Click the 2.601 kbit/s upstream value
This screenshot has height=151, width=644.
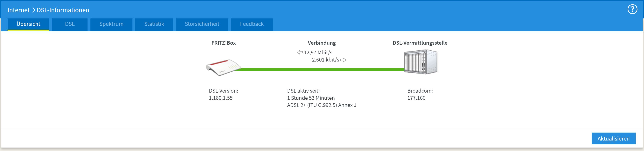pos(325,60)
